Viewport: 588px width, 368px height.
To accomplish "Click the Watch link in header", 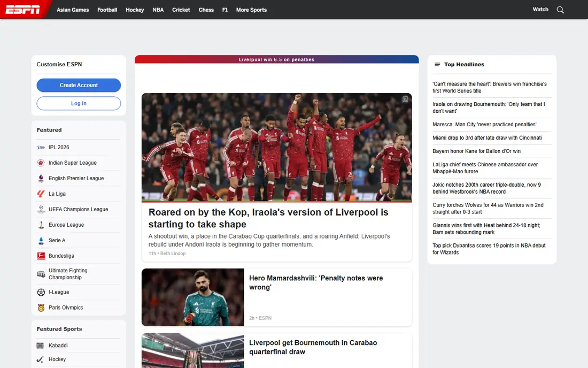I will tap(540, 10).
